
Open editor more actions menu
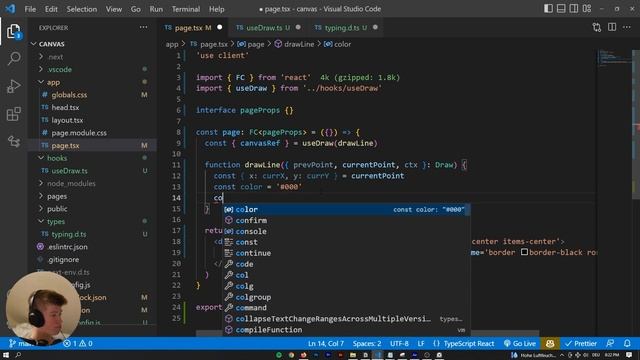point(627,27)
